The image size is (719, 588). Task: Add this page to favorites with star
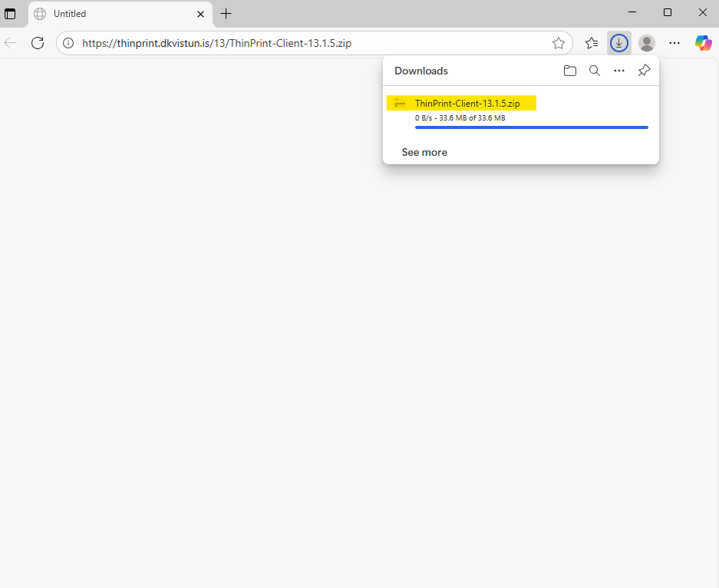559,43
